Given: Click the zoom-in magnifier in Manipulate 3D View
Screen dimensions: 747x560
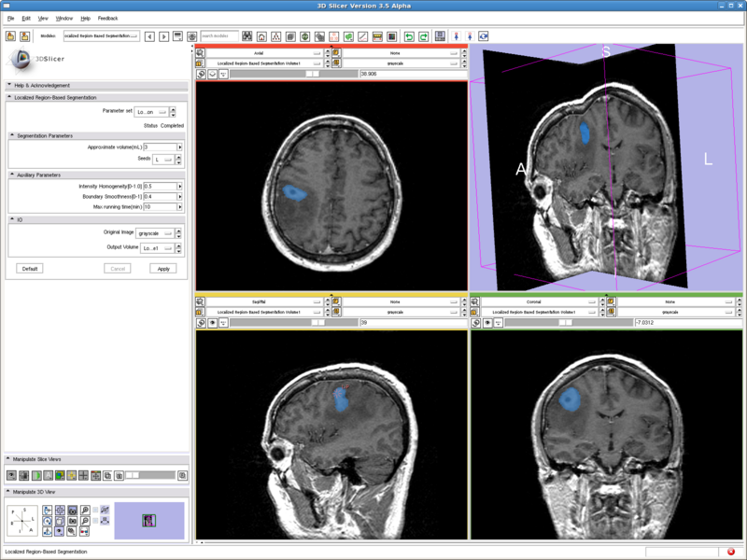Looking at the screenshot, I should click(x=85, y=511).
